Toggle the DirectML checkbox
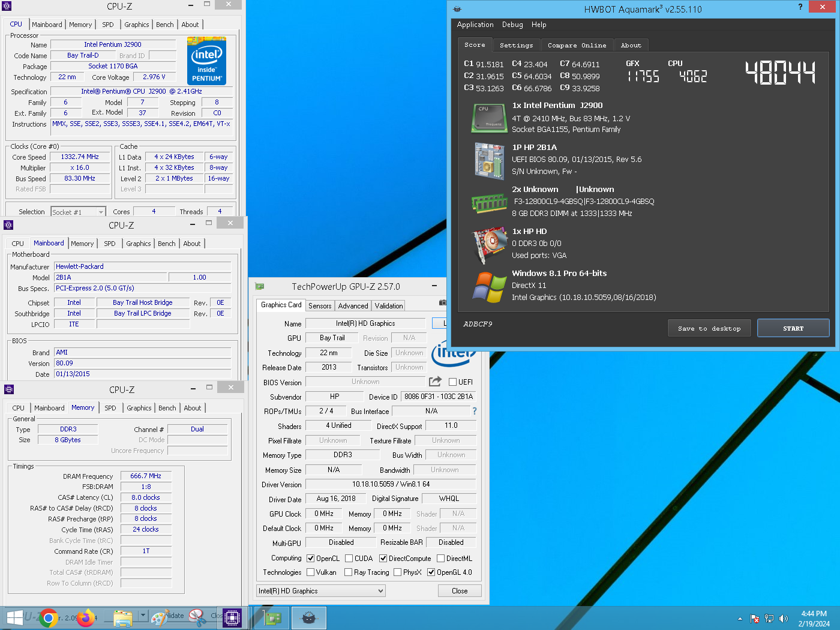This screenshot has width=840, height=630. click(x=441, y=559)
